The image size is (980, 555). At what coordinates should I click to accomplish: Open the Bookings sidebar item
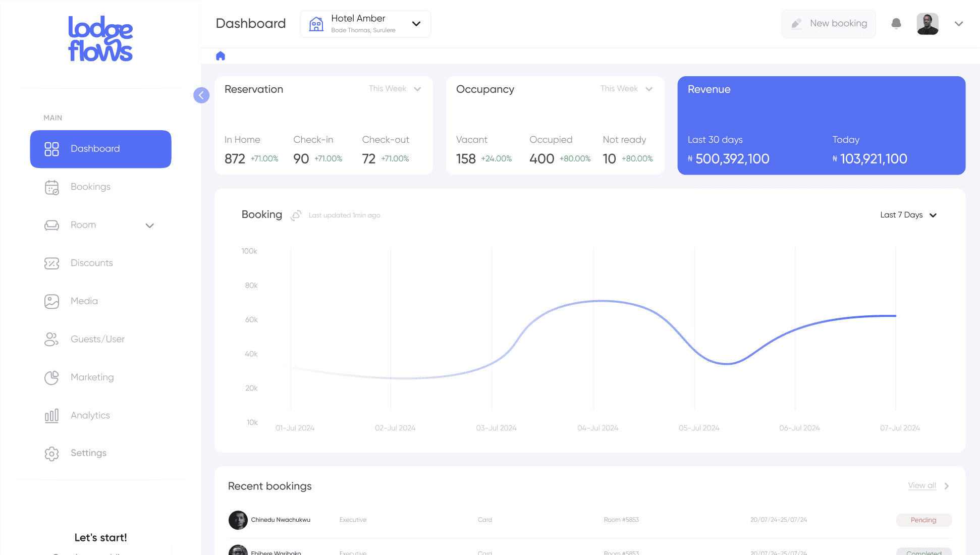(x=90, y=187)
